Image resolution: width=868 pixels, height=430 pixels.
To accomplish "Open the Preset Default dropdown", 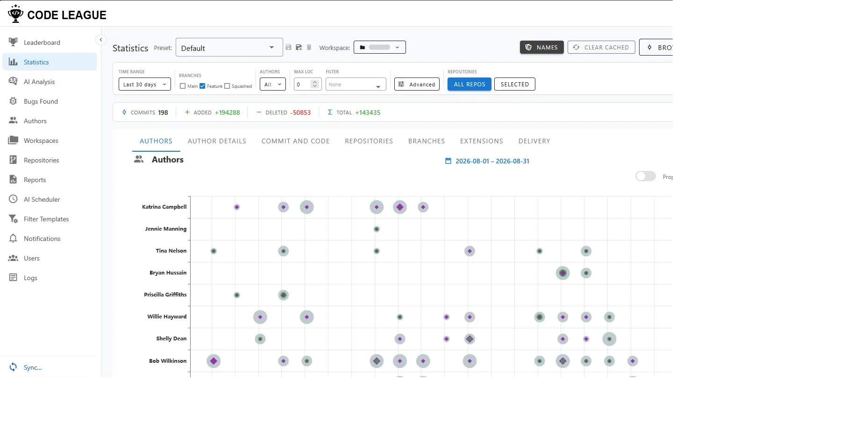I will [229, 48].
